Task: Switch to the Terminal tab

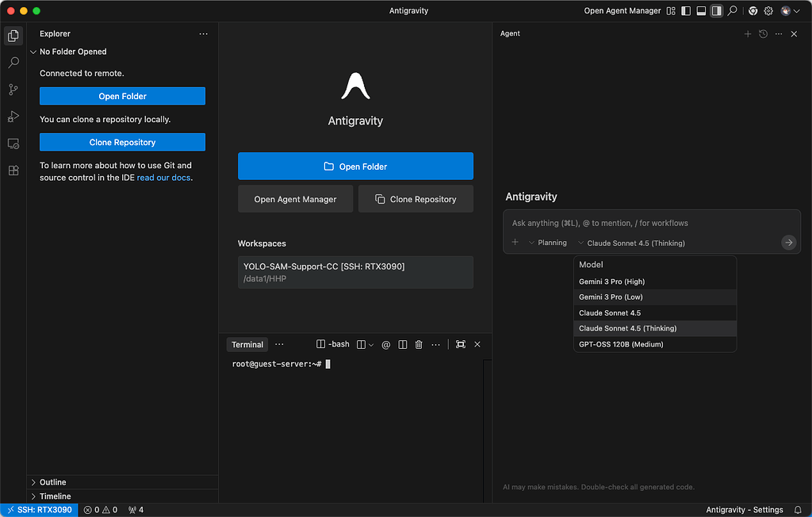Action: pyautogui.click(x=247, y=344)
